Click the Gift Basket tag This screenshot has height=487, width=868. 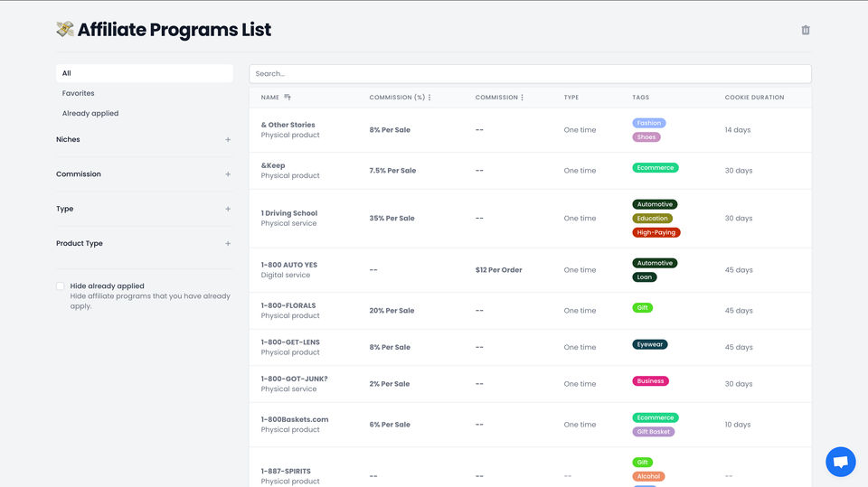coord(653,432)
